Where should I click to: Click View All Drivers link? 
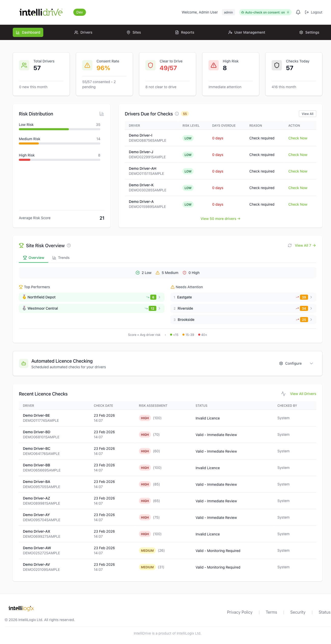tap(303, 394)
